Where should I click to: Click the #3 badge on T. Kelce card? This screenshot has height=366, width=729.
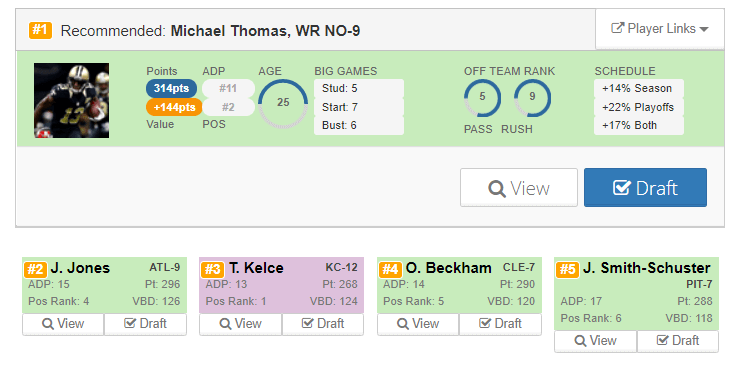tap(212, 269)
